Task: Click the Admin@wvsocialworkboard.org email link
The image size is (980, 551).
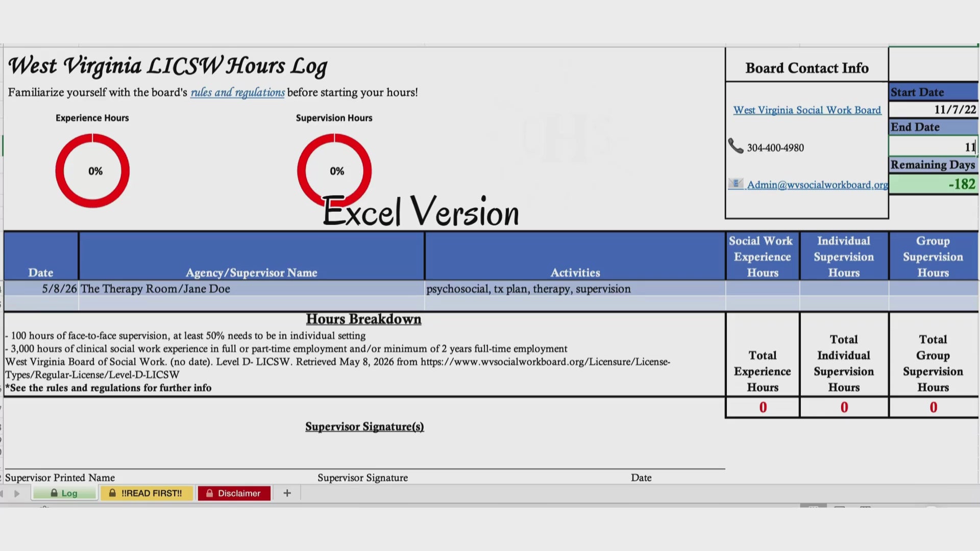Action: point(818,185)
